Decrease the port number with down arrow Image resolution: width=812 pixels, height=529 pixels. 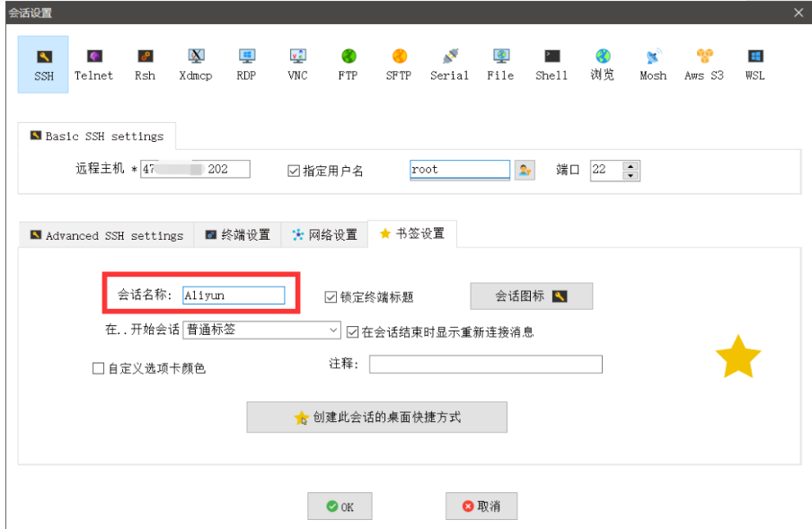click(x=631, y=175)
